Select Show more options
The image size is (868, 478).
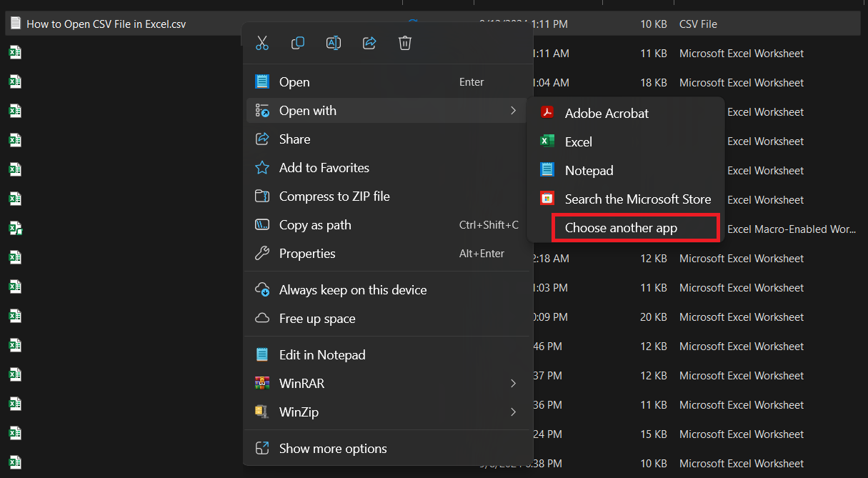[x=388, y=449]
